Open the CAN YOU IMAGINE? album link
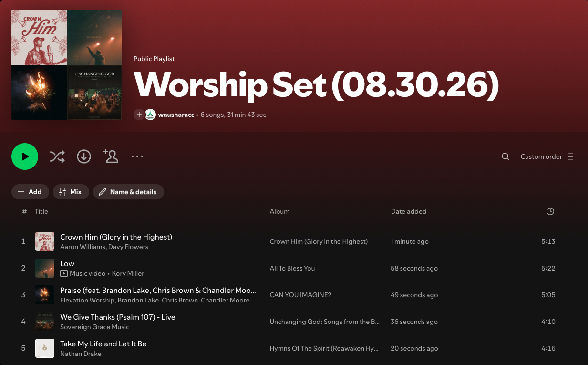588x365 pixels. (x=300, y=295)
